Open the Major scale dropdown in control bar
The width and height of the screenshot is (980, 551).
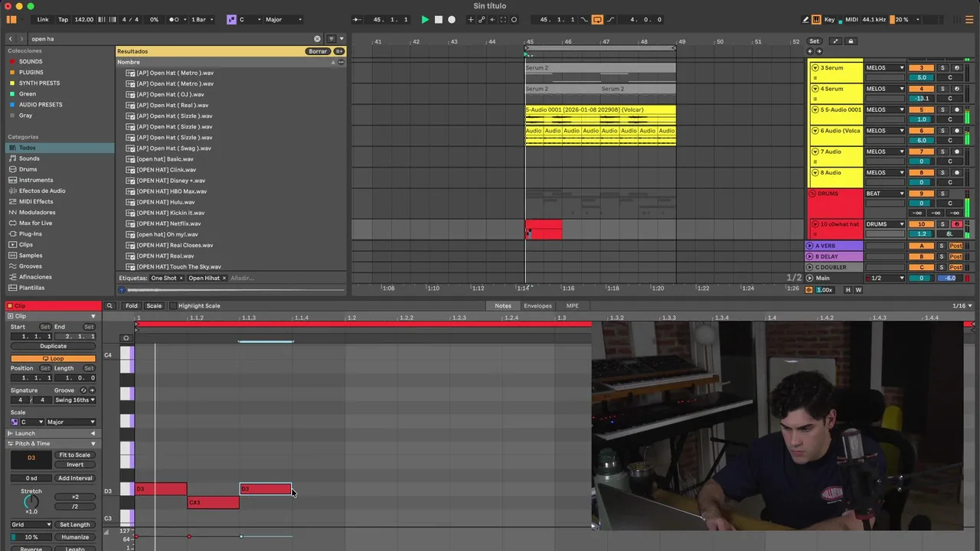pyautogui.click(x=283, y=19)
